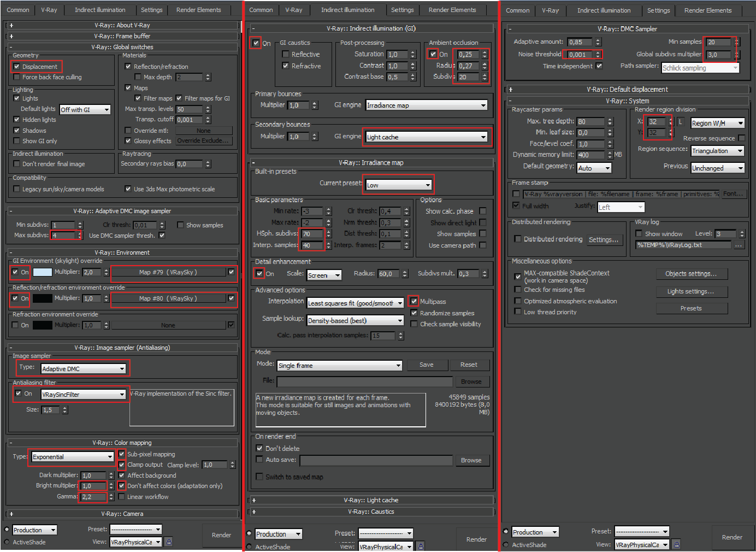Screen dimensions: 756x552
Task: Toggle Sub-pixel mapping checkbox
Action: (x=122, y=454)
